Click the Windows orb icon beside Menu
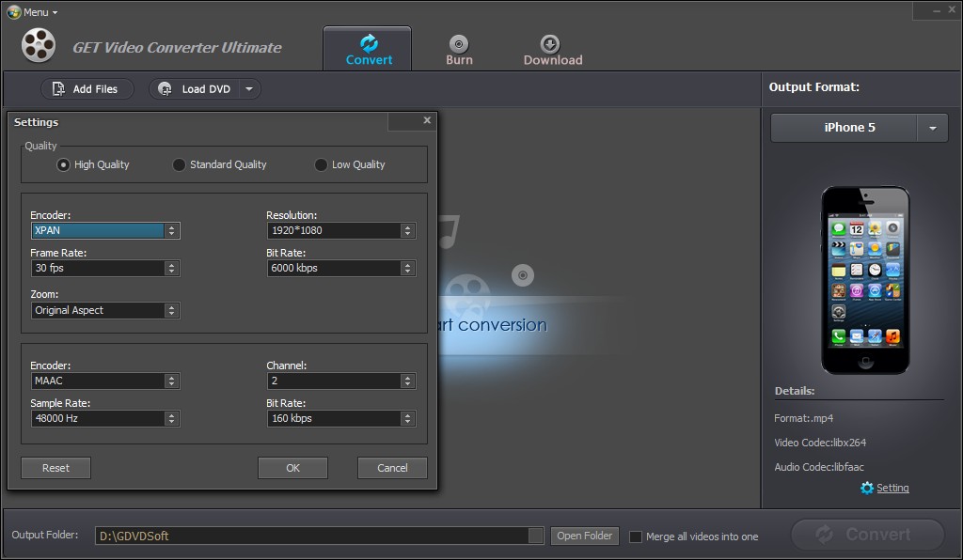 tap(13, 12)
